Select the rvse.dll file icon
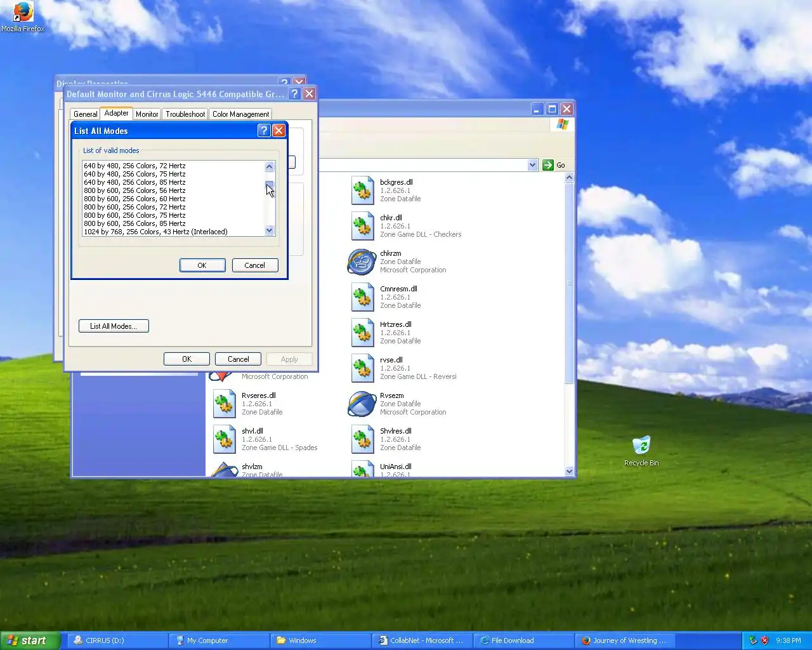Screen dimensions: 812x650 click(x=362, y=368)
